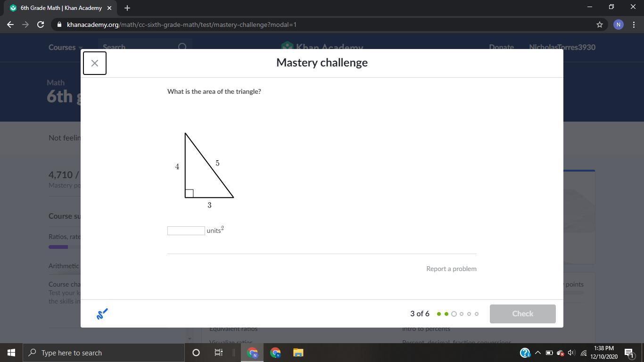
Task: Open the NicholasTorres3930 account menu
Action: tap(562, 47)
